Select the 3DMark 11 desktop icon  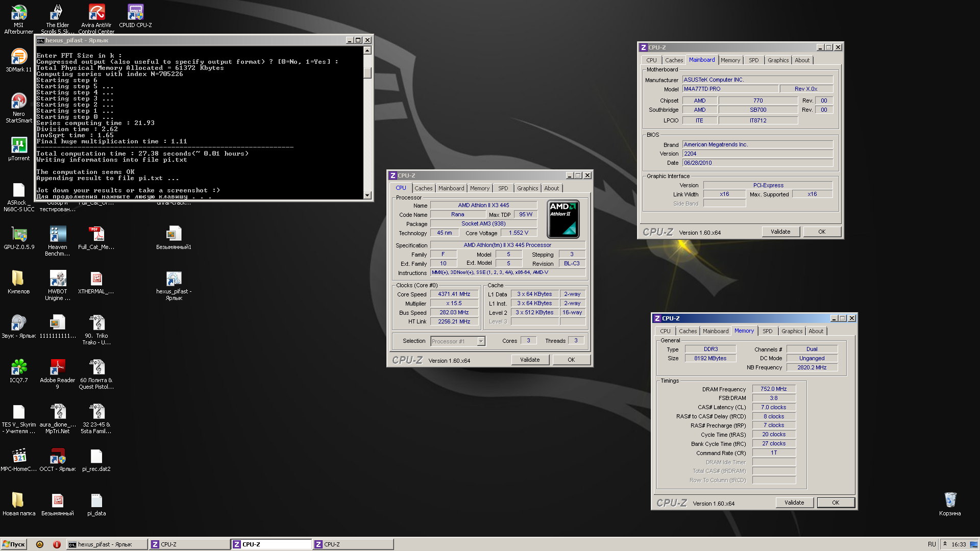pos(19,60)
